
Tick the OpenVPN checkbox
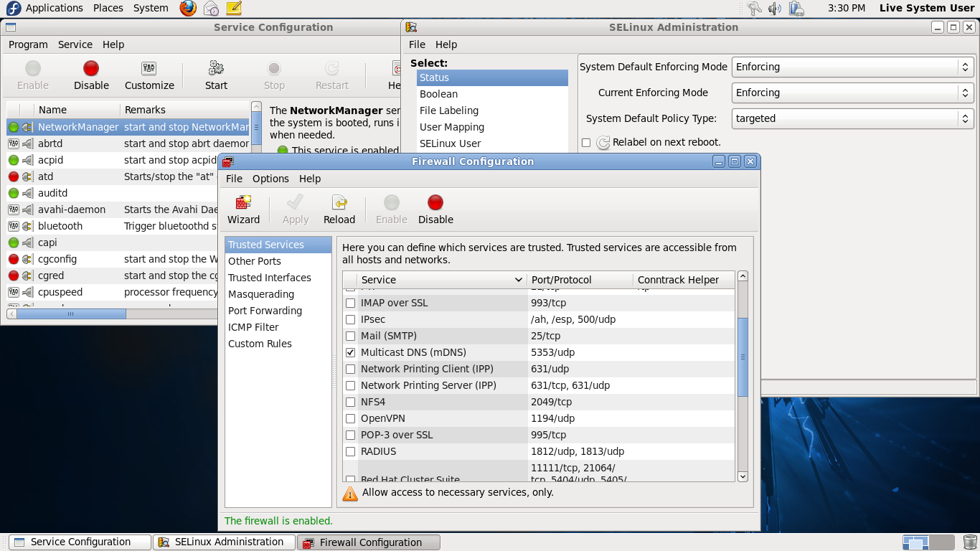pos(350,418)
